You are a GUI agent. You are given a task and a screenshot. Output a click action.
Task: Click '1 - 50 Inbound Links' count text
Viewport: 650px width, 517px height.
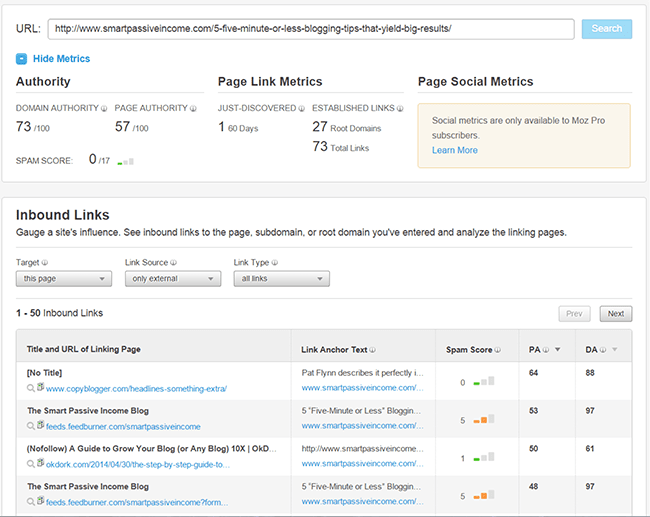[x=59, y=313]
